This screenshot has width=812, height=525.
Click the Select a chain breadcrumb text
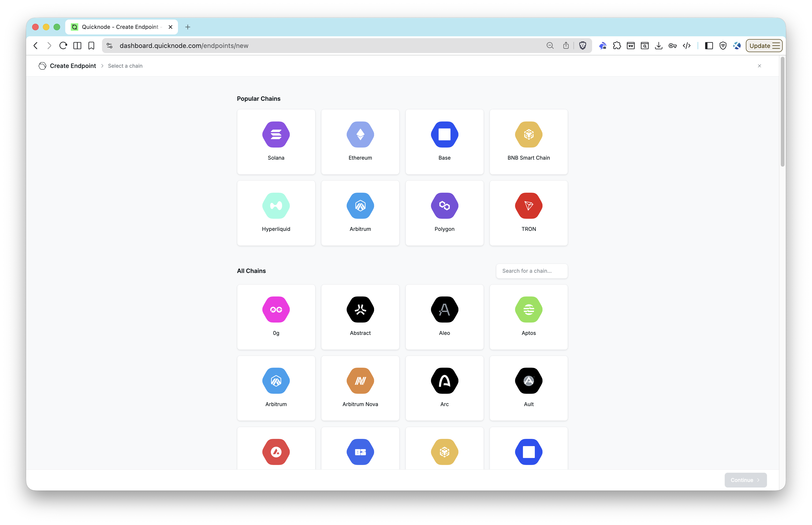click(125, 66)
